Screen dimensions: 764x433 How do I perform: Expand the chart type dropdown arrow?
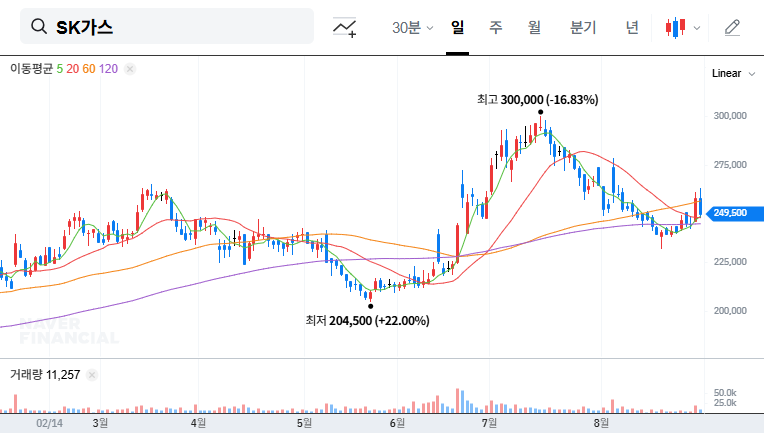pyautogui.click(x=697, y=28)
